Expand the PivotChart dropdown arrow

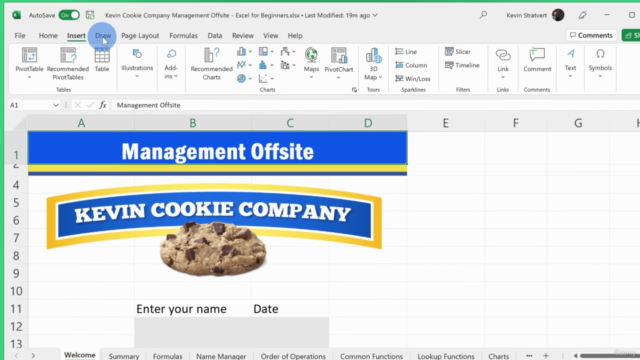click(x=339, y=77)
